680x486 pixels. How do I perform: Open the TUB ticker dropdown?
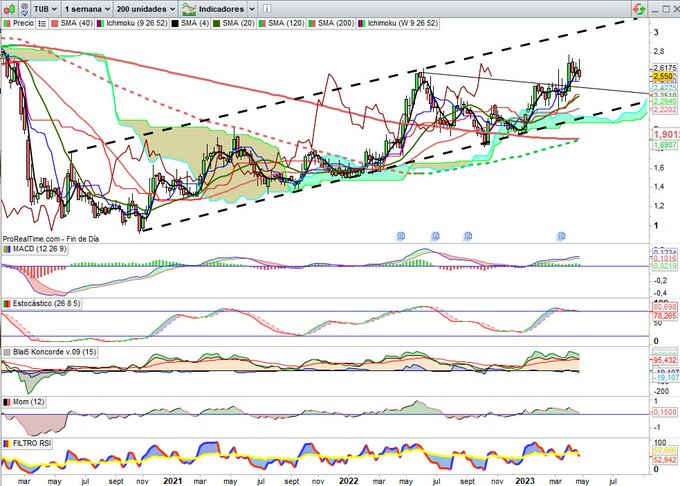[x=45, y=9]
